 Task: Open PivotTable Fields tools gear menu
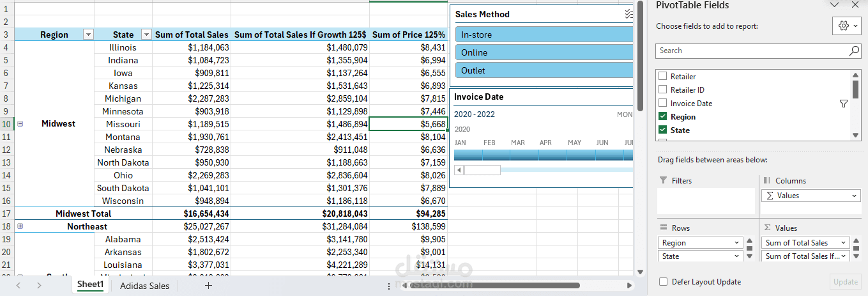pos(848,26)
